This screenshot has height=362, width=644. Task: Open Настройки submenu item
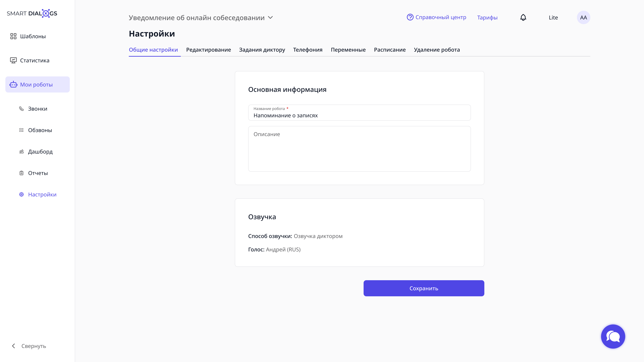click(x=42, y=195)
